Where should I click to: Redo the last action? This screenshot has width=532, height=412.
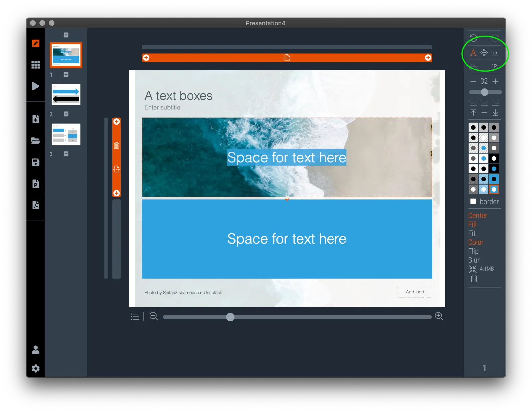pyautogui.click(x=495, y=38)
